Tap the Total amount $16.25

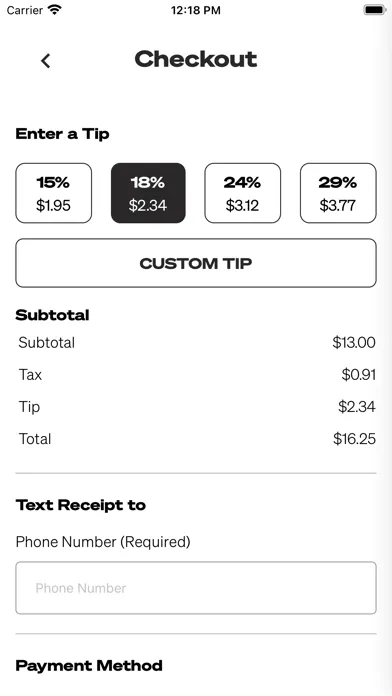pyautogui.click(x=354, y=439)
